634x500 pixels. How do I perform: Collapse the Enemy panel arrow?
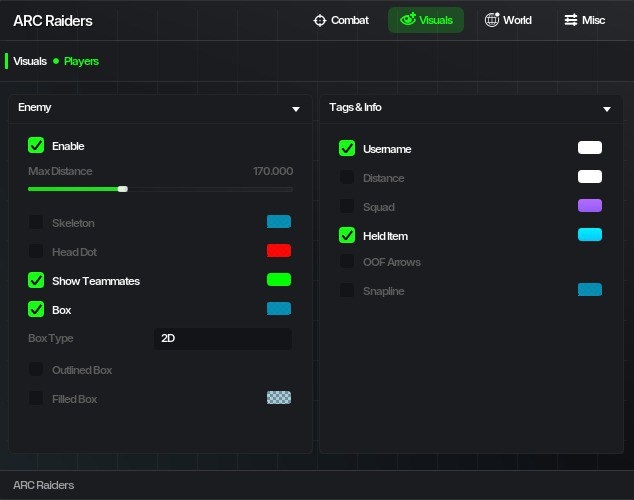pyautogui.click(x=296, y=108)
